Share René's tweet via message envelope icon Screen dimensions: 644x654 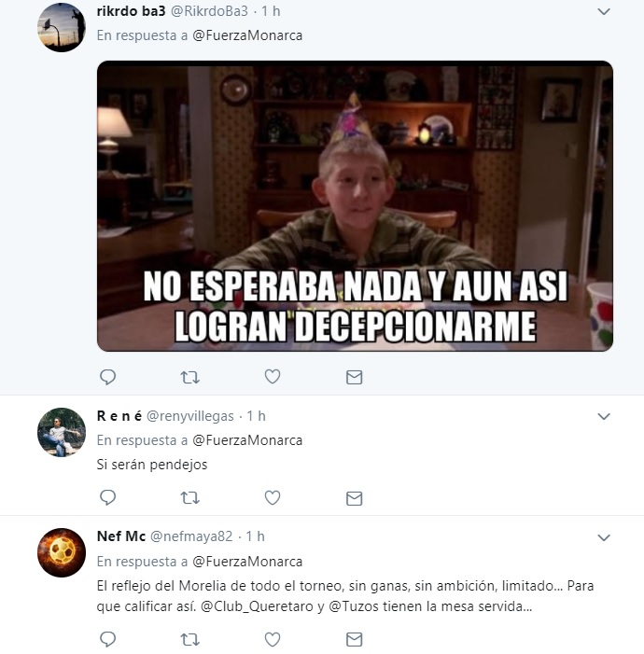[354, 498]
